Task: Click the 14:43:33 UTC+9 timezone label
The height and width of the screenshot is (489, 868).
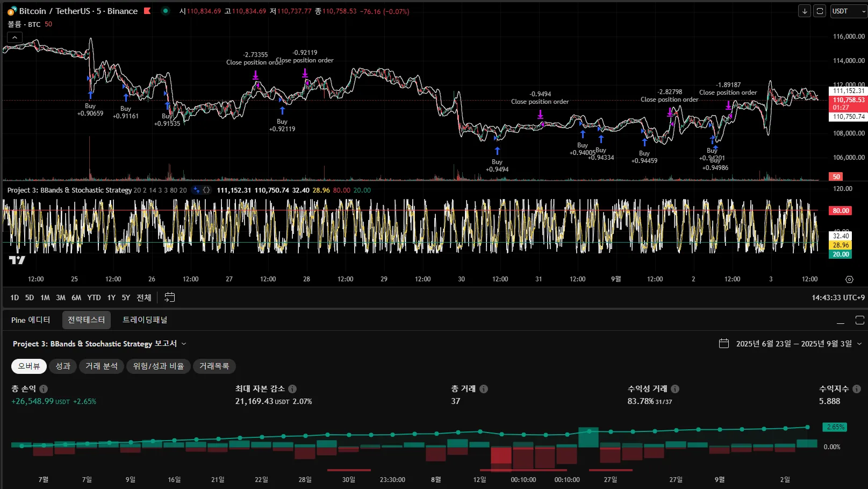Action: pos(838,297)
